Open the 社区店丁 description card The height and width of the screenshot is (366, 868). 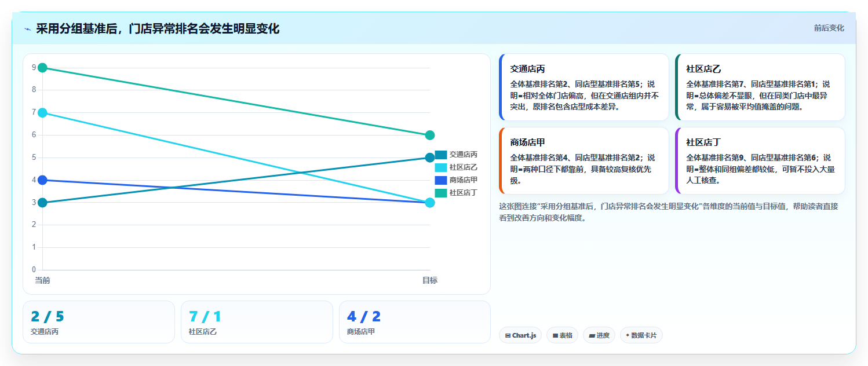(760, 160)
